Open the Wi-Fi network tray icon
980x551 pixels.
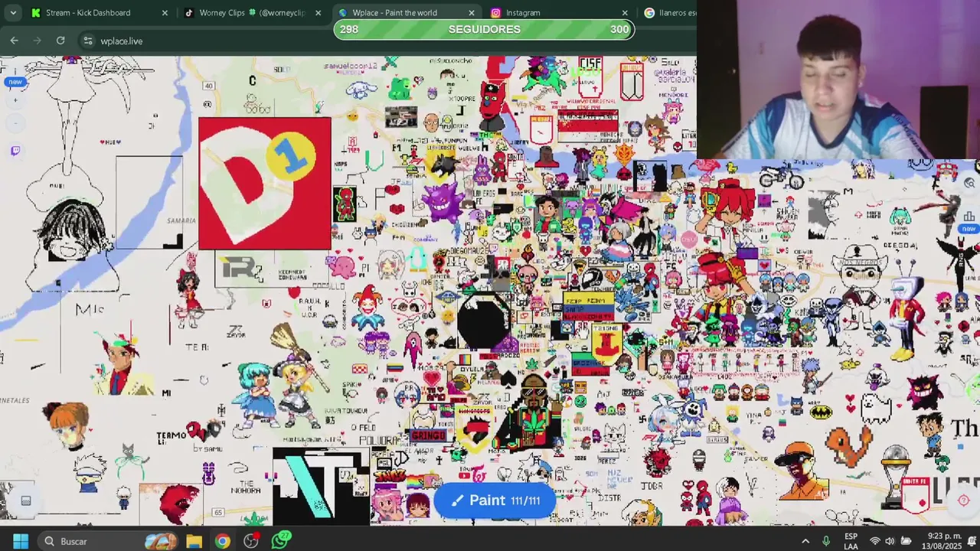point(875,541)
